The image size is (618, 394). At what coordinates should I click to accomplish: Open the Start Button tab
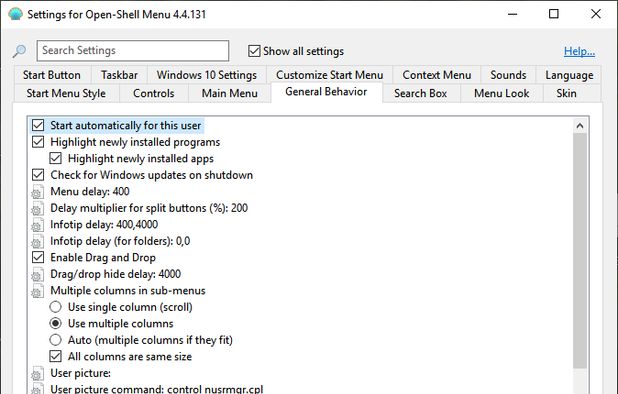pyautogui.click(x=52, y=75)
